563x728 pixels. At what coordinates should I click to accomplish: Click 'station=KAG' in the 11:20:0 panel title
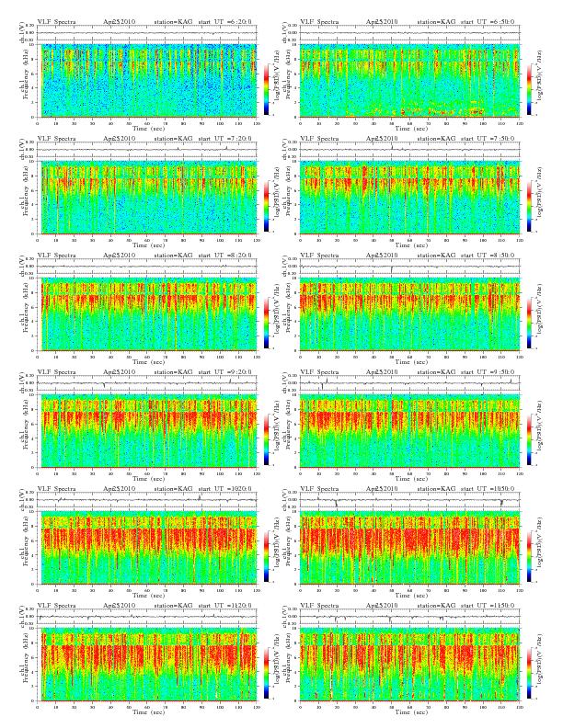(x=173, y=606)
